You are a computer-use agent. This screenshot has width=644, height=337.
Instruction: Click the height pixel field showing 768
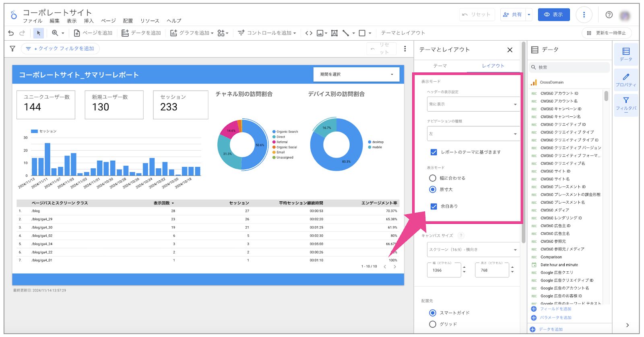pos(492,270)
